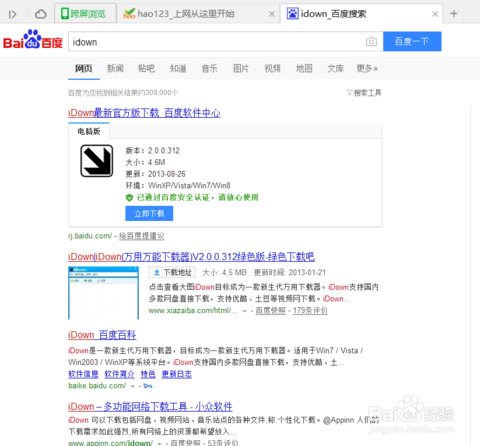The width and height of the screenshot is (480, 446).
Task: Open the iDown_百度百科 result
Action: click(102, 335)
